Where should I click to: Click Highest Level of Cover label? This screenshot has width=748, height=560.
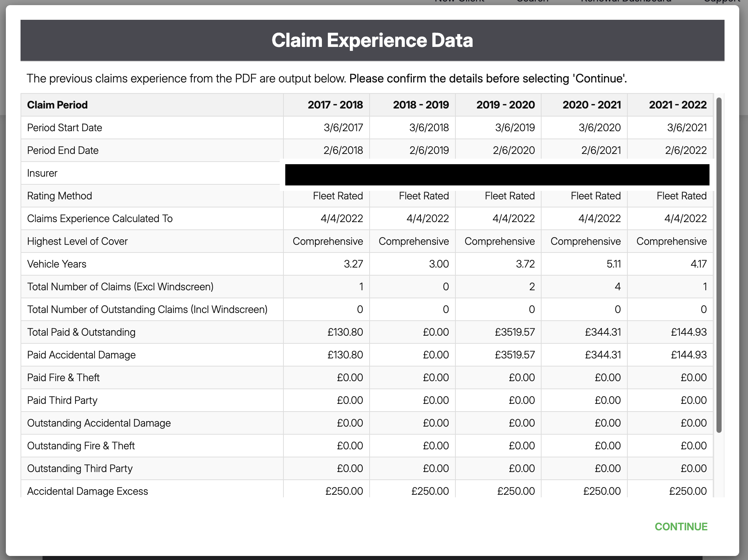click(77, 241)
